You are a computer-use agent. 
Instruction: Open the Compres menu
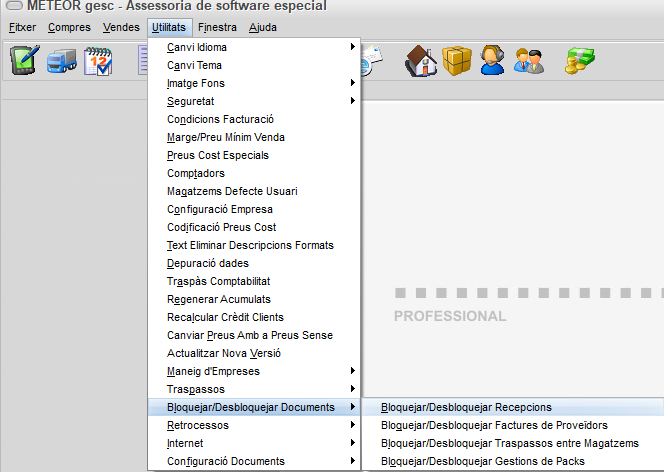(x=69, y=28)
